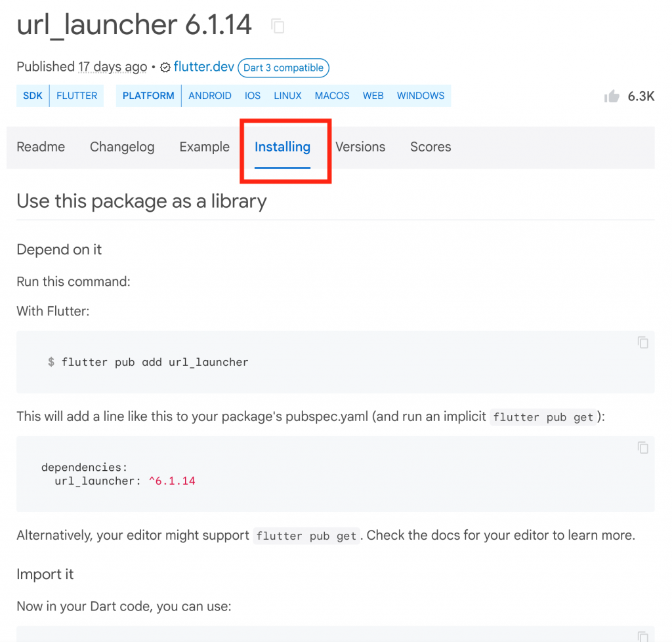Copy the package name url_launcher 6.1.14 icon
Image resolution: width=672 pixels, height=642 pixels.
click(x=278, y=26)
